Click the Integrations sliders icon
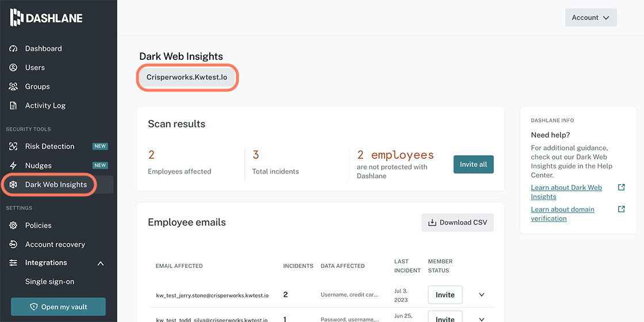This screenshot has height=322, width=644. (14, 263)
